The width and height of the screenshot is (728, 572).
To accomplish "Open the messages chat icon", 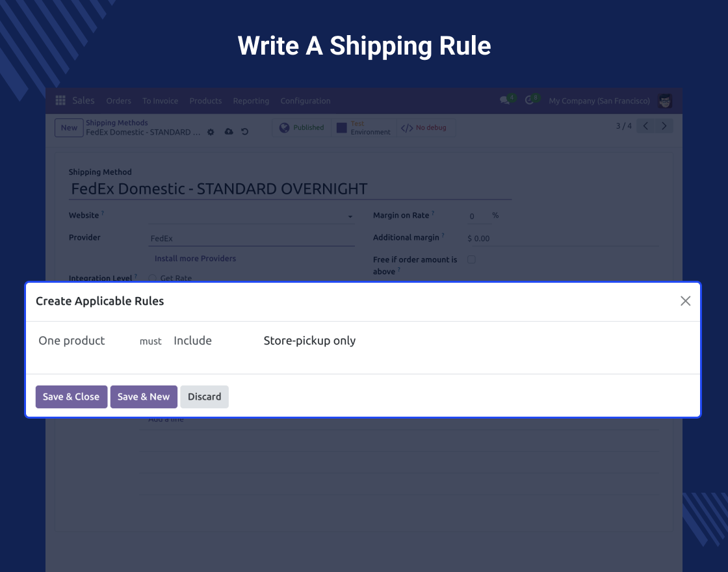I will click(x=505, y=100).
